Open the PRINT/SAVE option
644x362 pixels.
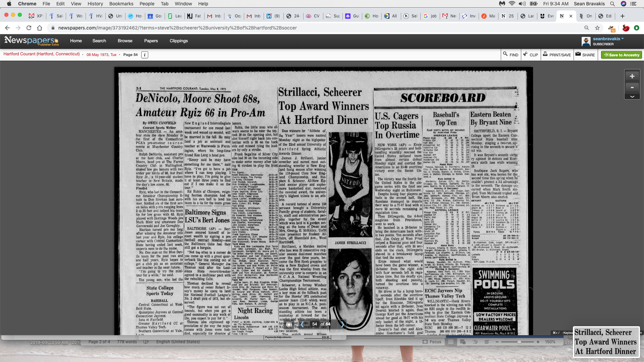coord(557,55)
